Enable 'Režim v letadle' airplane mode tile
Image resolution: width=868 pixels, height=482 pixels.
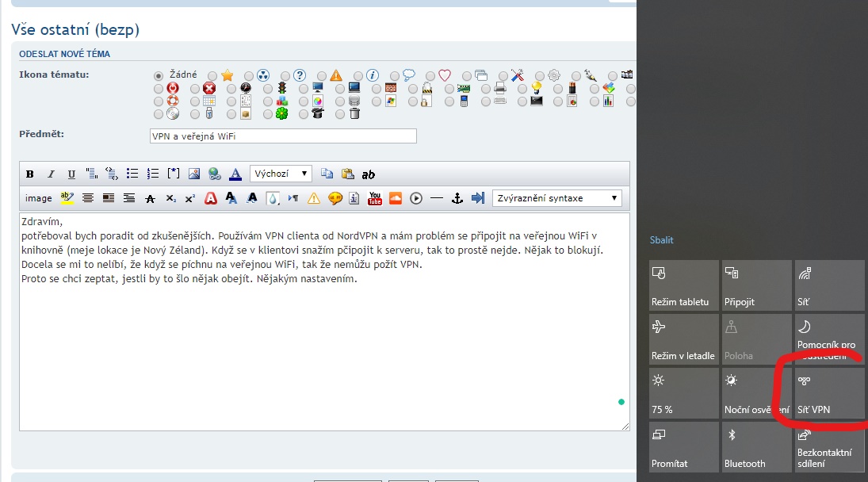click(x=683, y=339)
